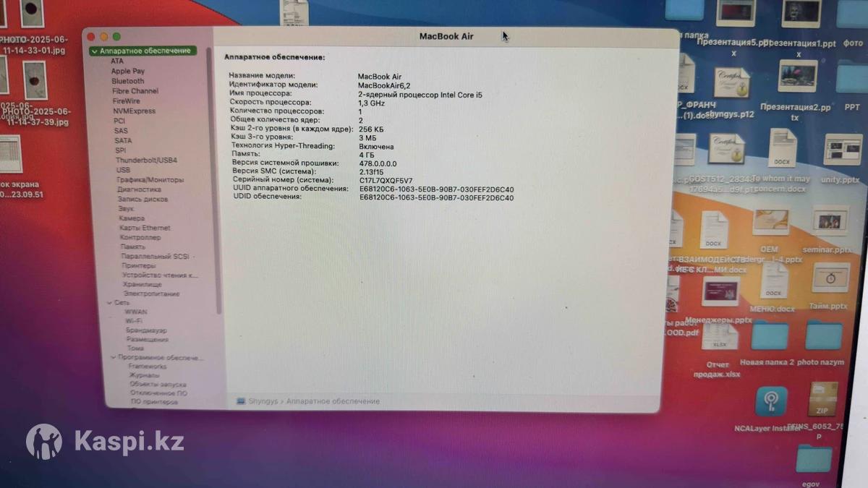Open the Новая папка 2 folder
This screenshot has width=868, height=488.
(769, 337)
